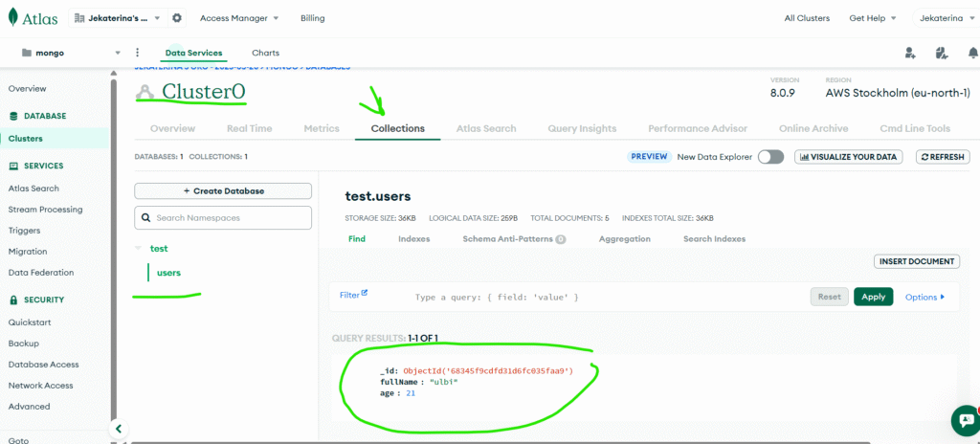Select the test database
The height and width of the screenshot is (444, 980).
(159, 248)
